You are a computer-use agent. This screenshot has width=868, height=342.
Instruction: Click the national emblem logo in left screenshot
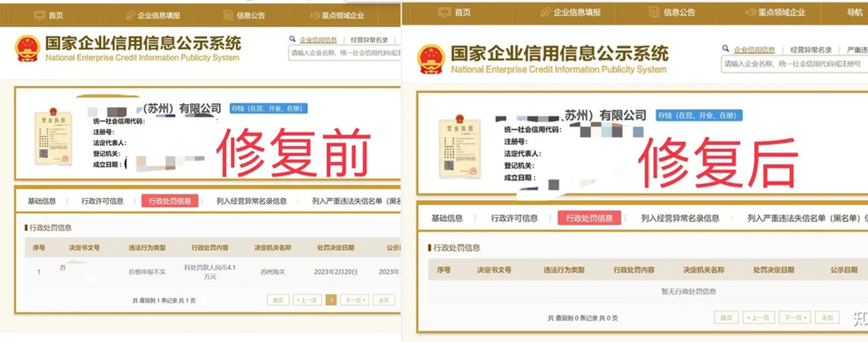point(28,48)
